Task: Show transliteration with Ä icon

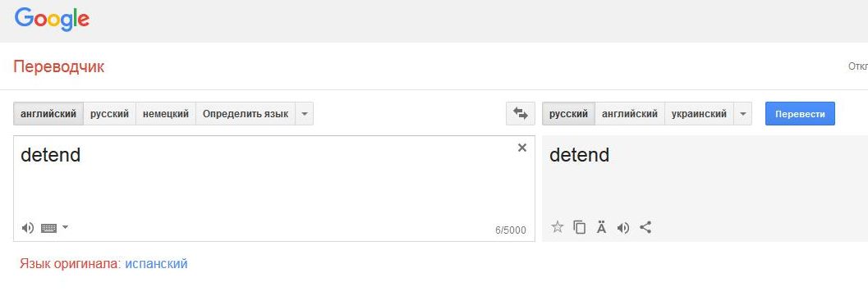Action: point(602,227)
